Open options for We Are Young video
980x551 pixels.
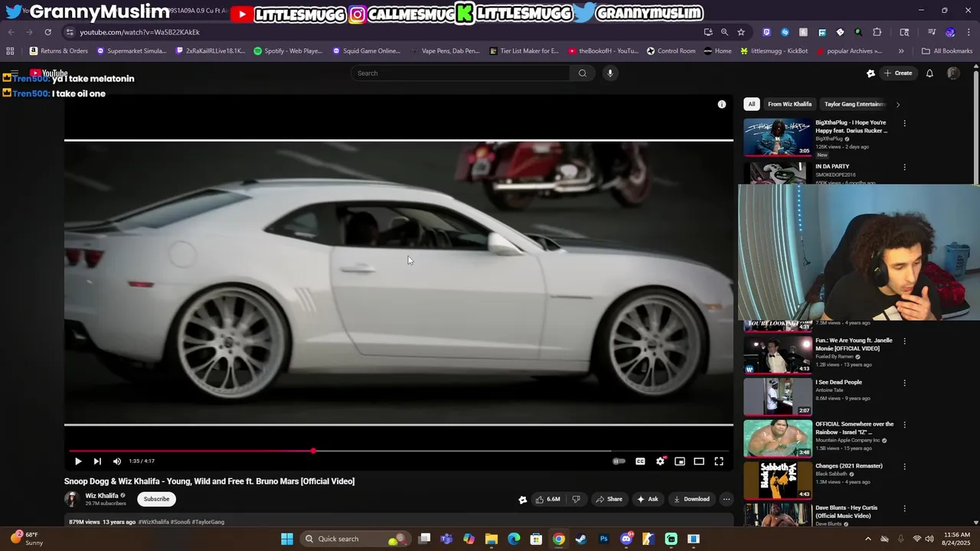pos(904,341)
